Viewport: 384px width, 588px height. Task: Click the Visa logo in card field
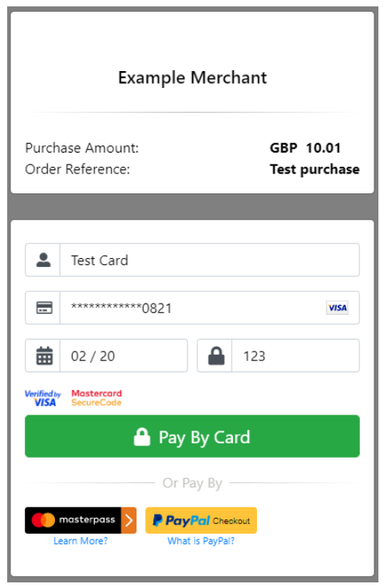point(337,308)
